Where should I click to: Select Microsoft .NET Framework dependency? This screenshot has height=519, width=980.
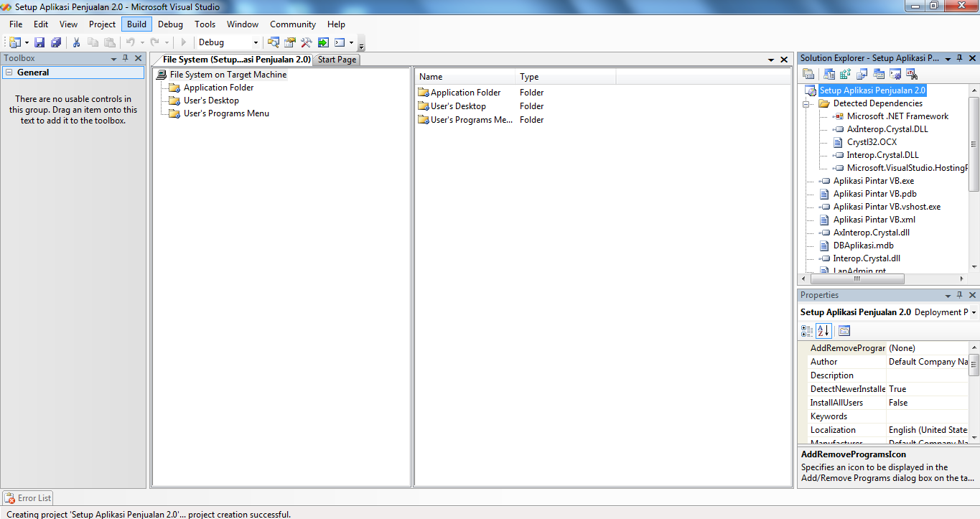tap(897, 116)
